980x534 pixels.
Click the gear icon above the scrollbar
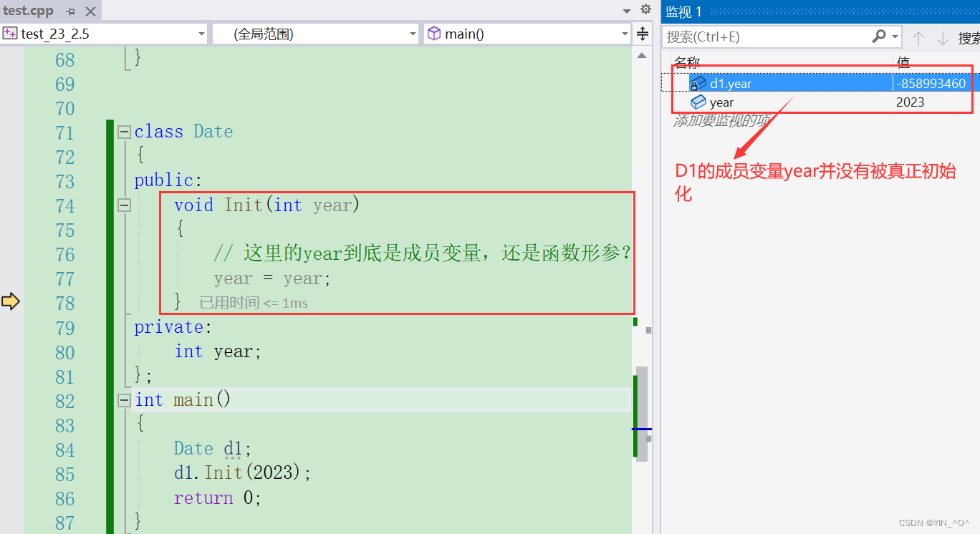coord(644,10)
